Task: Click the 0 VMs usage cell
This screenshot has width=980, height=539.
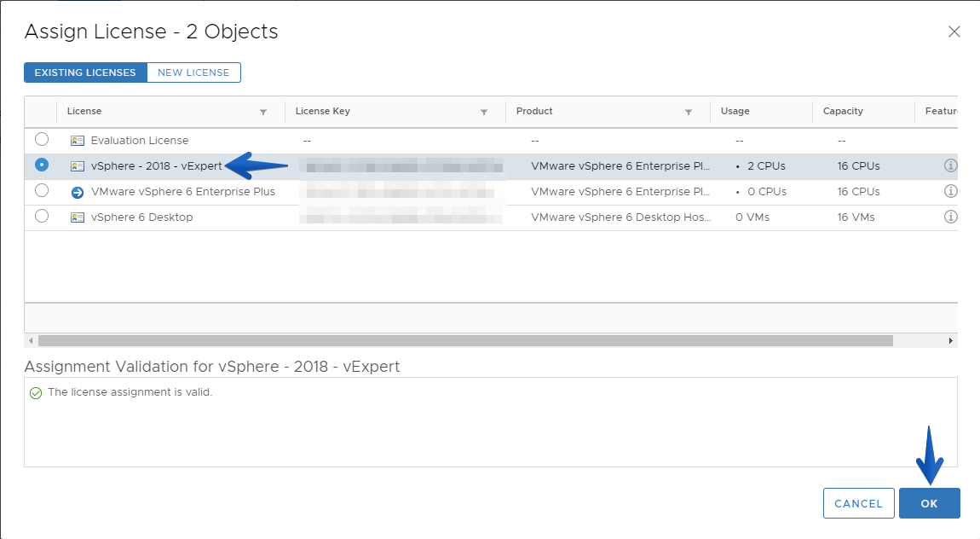Action: click(x=752, y=217)
